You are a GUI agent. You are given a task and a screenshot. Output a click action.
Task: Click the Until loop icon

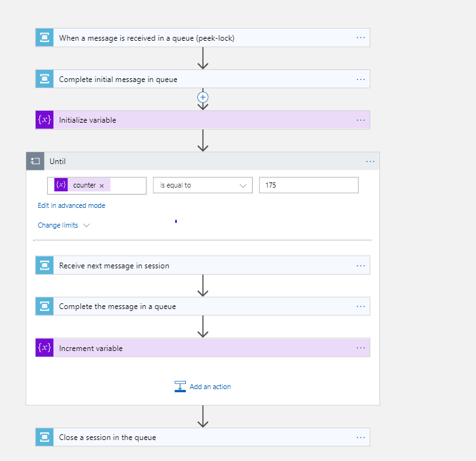coord(36,162)
